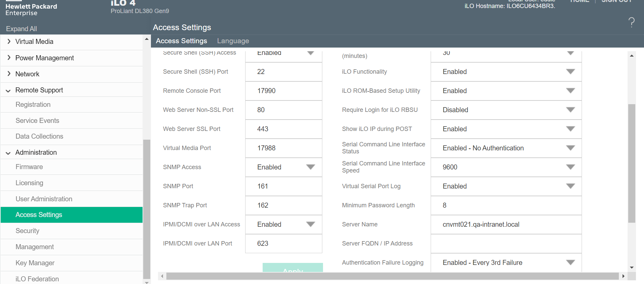Screen dimensions: 644x284
Task: Click content scroll up arrow
Action: click(x=632, y=56)
